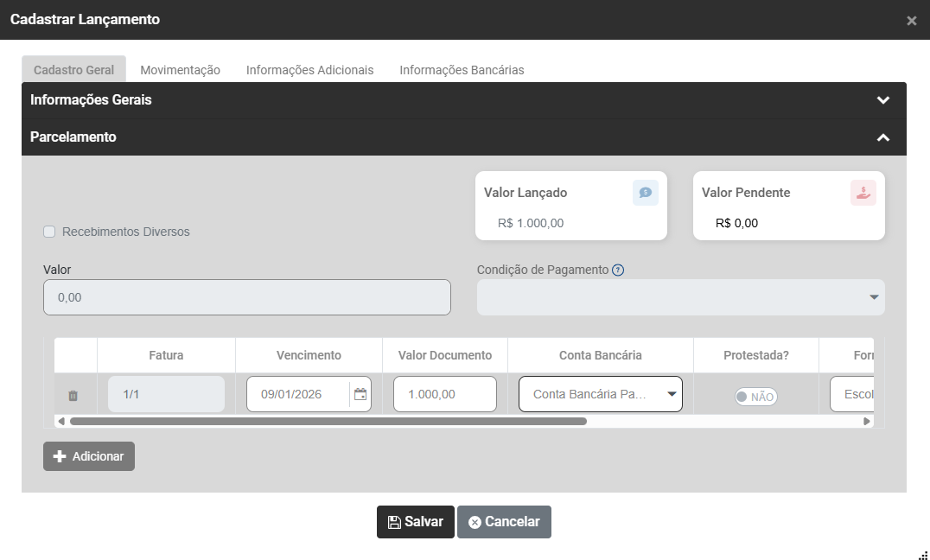Image resolution: width=930 pixels, height=560 pixels.
Task: Click the Valor Lançado money icon
Action: (x=645, y=193)
